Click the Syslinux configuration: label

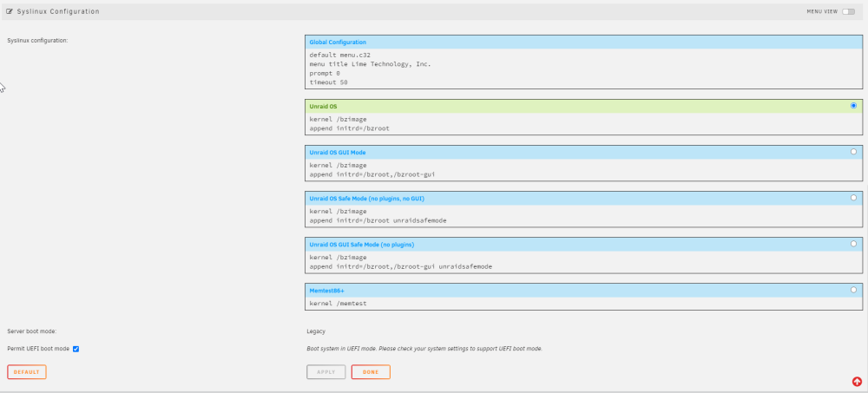(37, 41)
